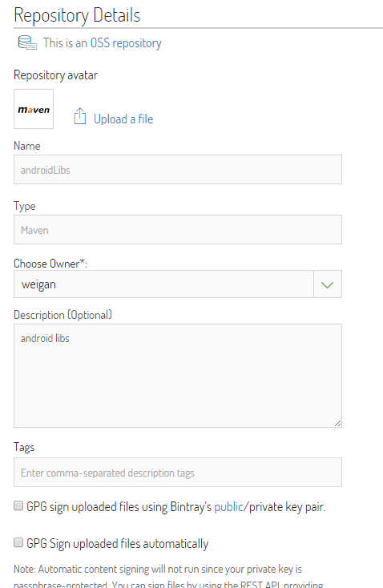Image resolution: width=383 pixels, height=588 pixels.
Task: Click the Choose Owner label
Action: click(50, 264)
